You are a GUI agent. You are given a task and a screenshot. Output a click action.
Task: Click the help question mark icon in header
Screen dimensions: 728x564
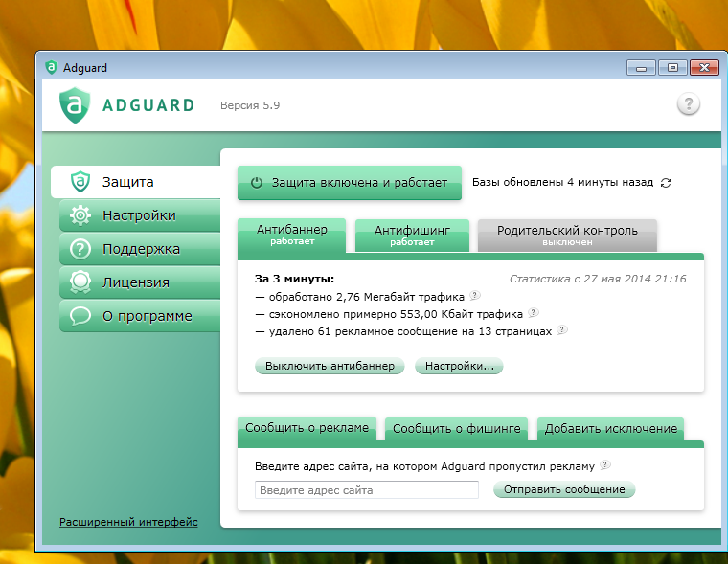click(x=689, y=104)
